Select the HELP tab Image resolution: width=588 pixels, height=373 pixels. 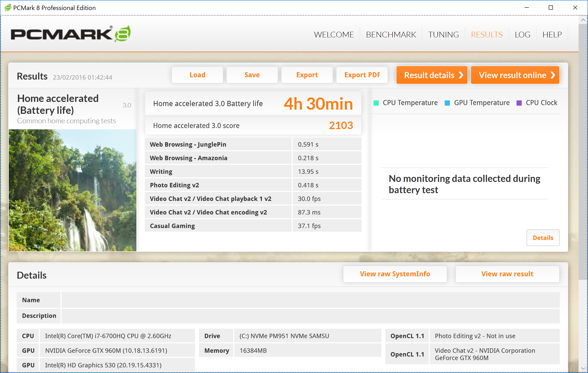[x=552, y=35]
